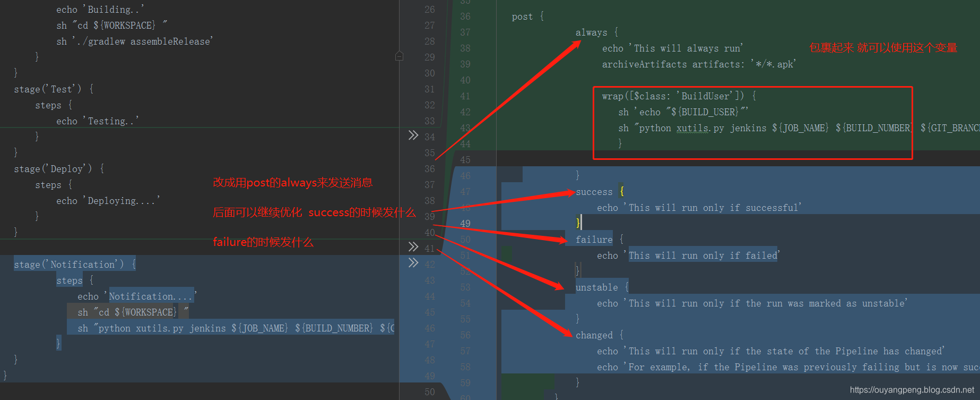Viewport: 980px width, 400px height.
Task: Click highlighted gutter line number 49 by the cursor
Action: [x=465, y=224]
